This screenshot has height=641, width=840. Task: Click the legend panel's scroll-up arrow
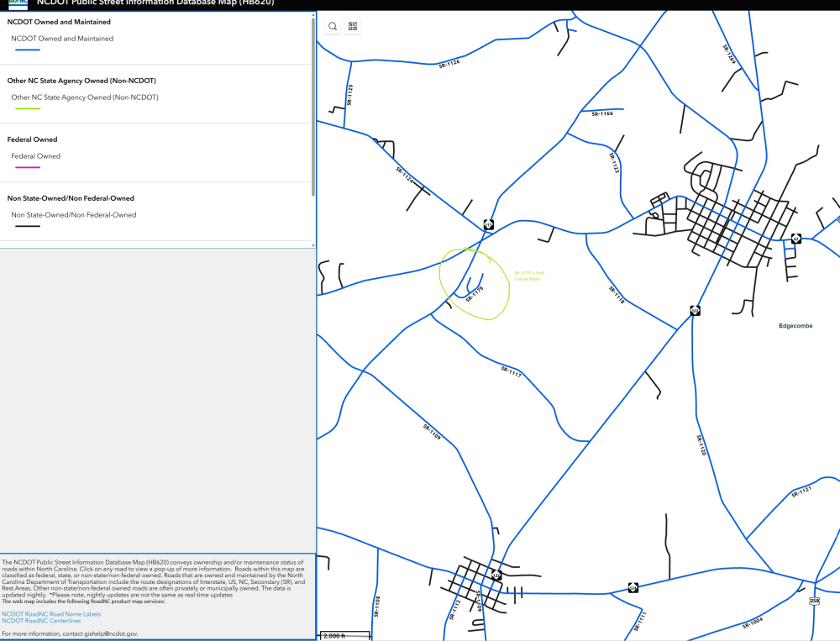pyautogui.click(x=313, y=16)
